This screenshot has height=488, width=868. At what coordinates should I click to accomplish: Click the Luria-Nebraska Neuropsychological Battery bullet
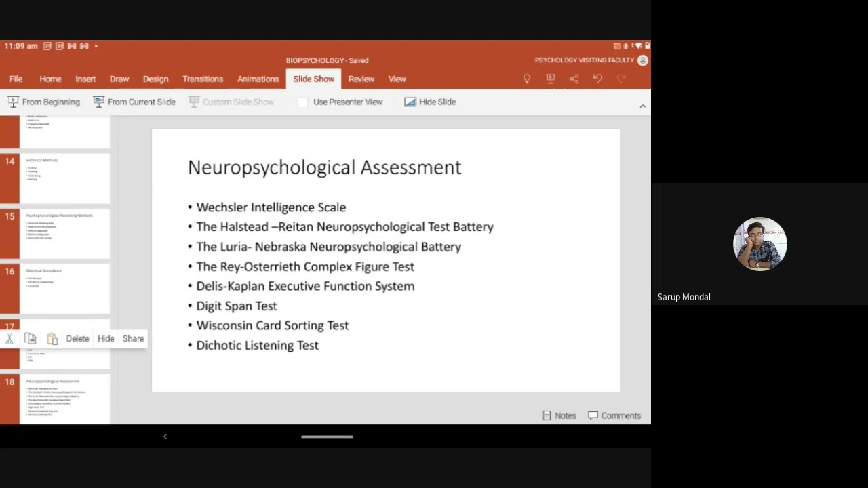pos(328,247)
